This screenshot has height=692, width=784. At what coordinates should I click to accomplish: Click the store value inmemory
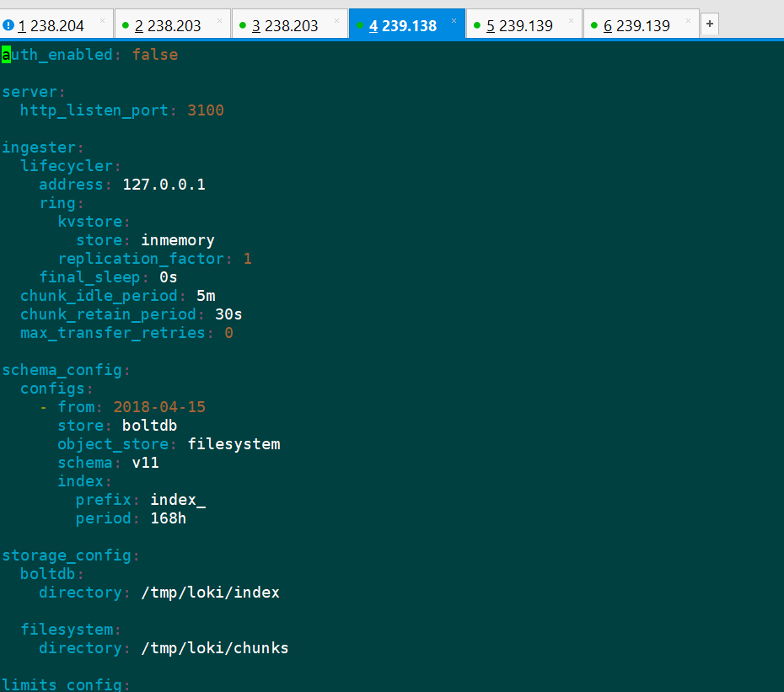tap(178, 240)
